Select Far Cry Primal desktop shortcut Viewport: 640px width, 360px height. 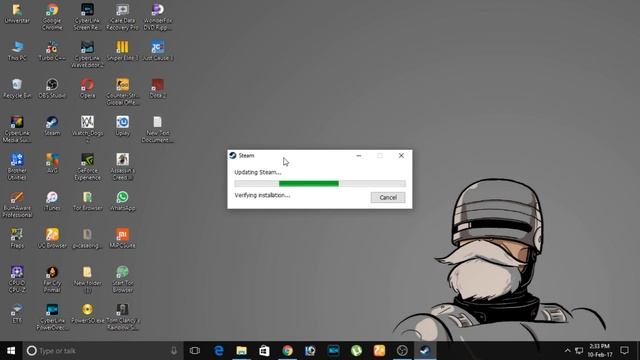[52, 279]
